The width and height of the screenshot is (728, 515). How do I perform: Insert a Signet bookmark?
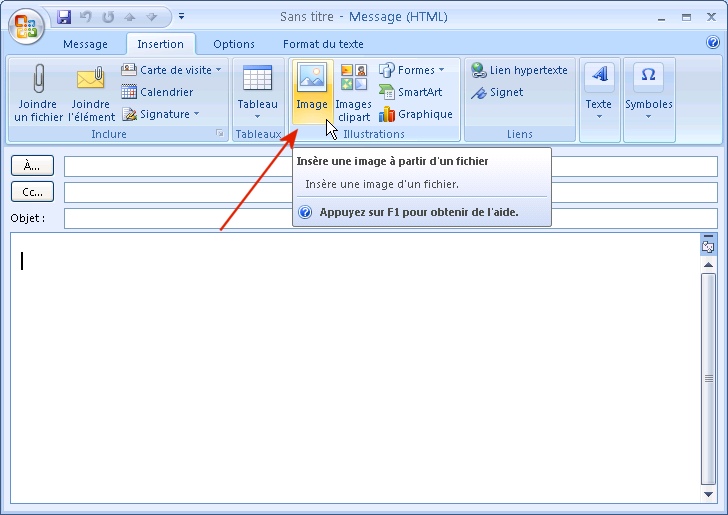pos(497,92)
